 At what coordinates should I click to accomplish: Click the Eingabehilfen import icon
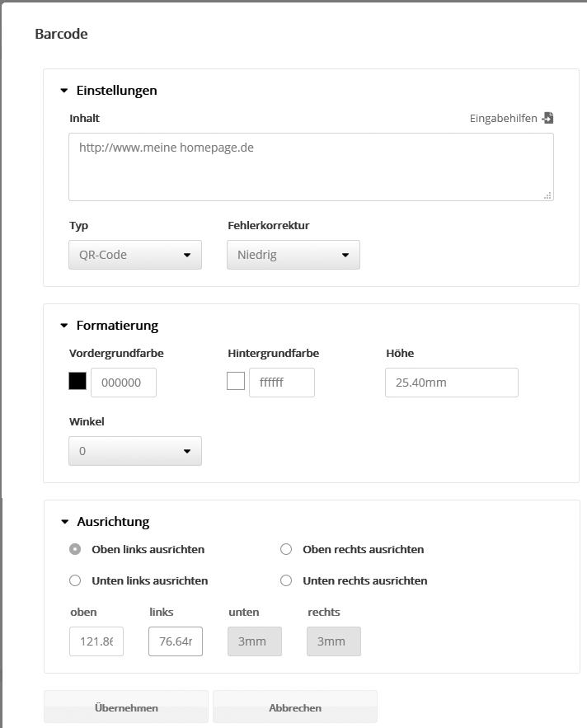(547, 118)
